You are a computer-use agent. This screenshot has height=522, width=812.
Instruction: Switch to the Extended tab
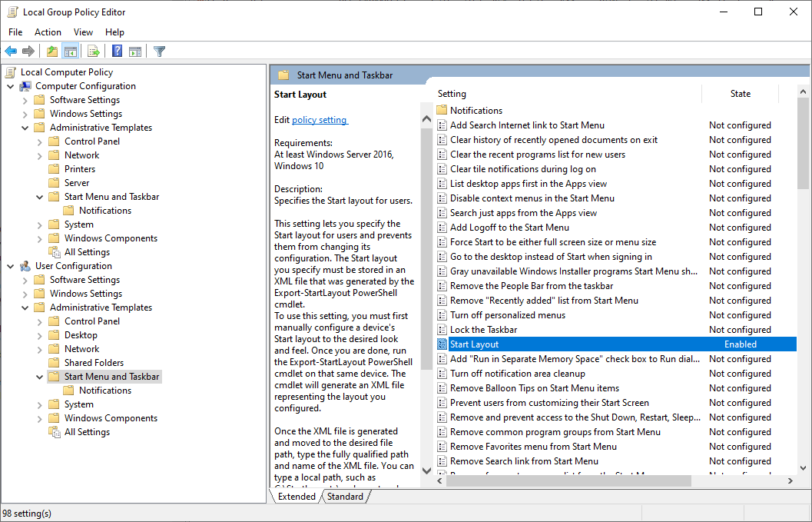coord(297,497)
